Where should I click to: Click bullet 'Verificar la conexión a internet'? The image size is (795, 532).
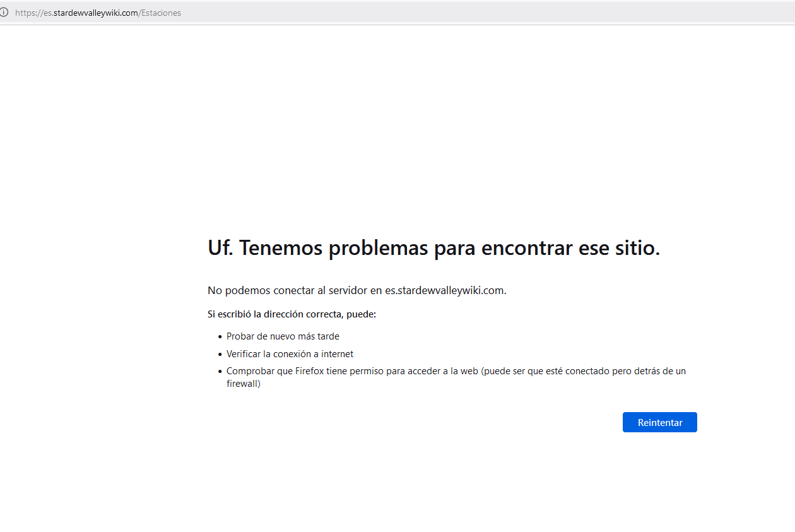click(290, 354)
